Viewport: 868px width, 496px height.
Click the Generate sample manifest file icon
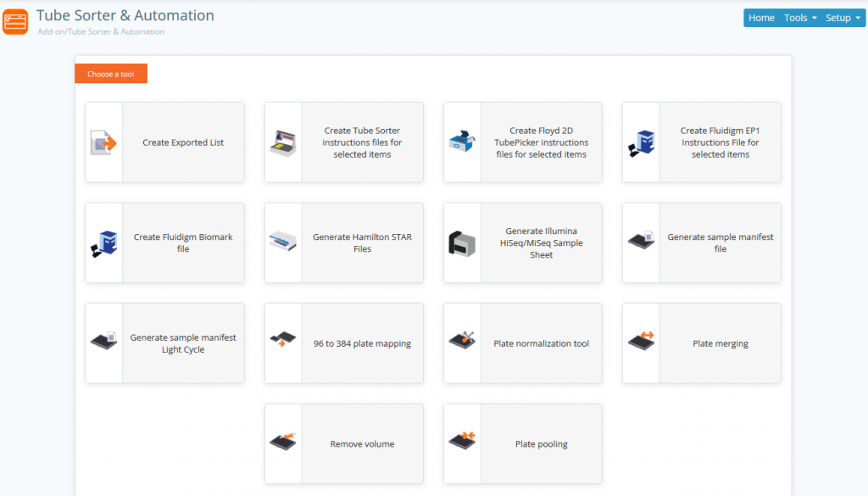click(641, 240)
